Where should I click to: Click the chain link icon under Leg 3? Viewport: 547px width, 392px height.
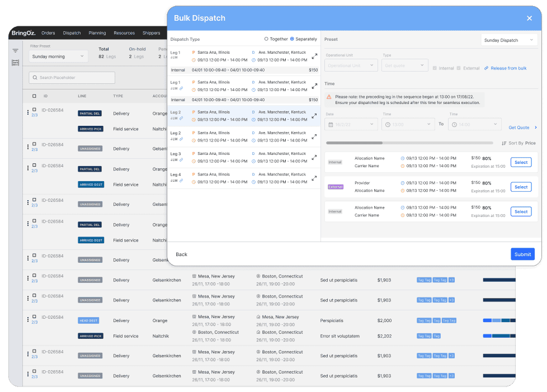point(181,160)
